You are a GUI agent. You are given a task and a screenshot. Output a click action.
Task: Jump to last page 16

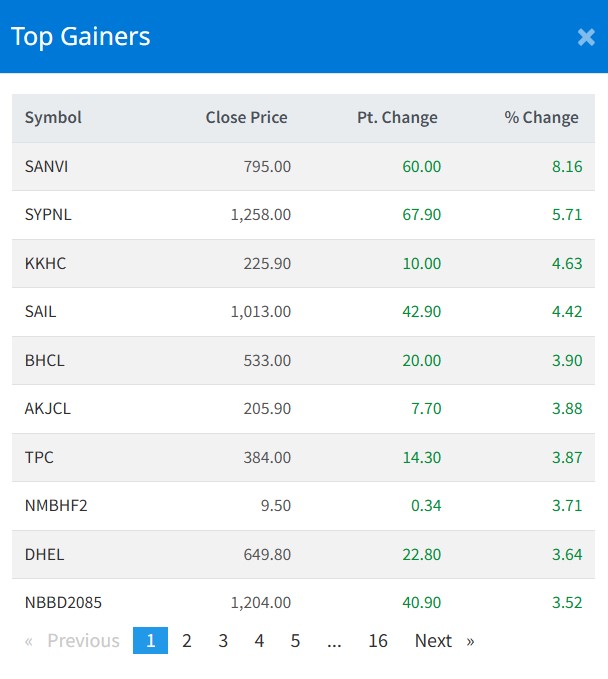(x=377, y=641)
